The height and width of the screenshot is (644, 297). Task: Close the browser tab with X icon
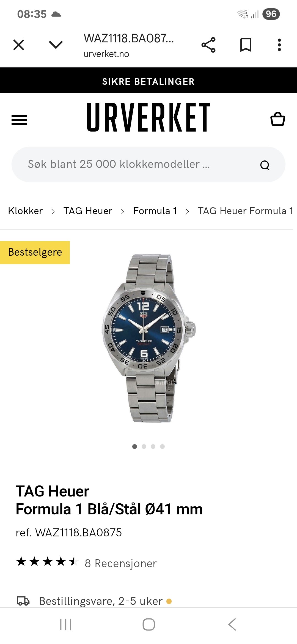[19, 45]
